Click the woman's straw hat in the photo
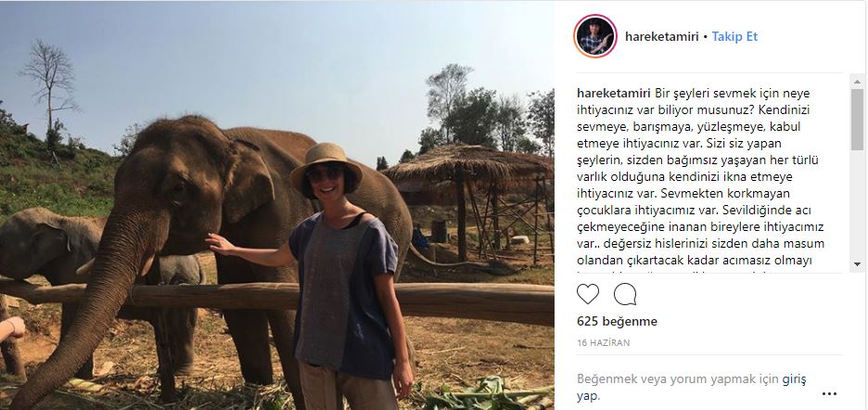Image resolution: width=868 pixels, height=410 pixels. tap(326, 164)
